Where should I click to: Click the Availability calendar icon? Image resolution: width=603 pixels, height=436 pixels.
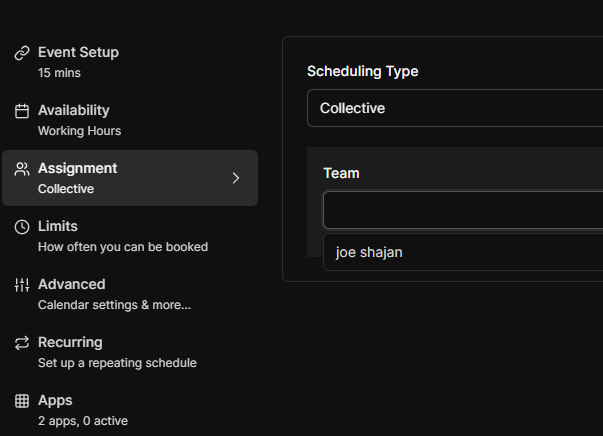[x=22, y=111]
